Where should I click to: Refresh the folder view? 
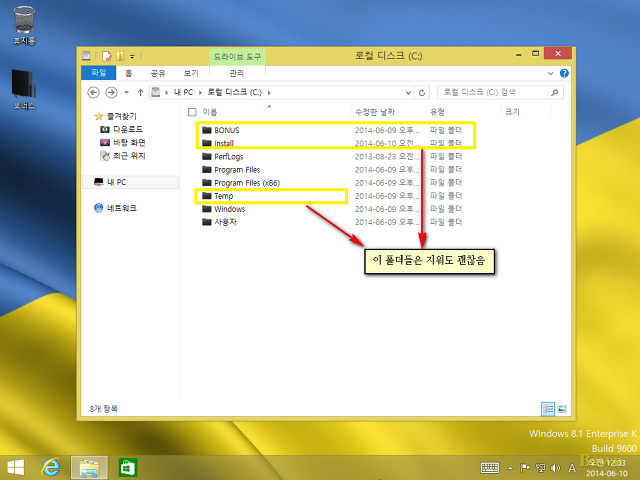pyautogui.click(x=422, y=93)
